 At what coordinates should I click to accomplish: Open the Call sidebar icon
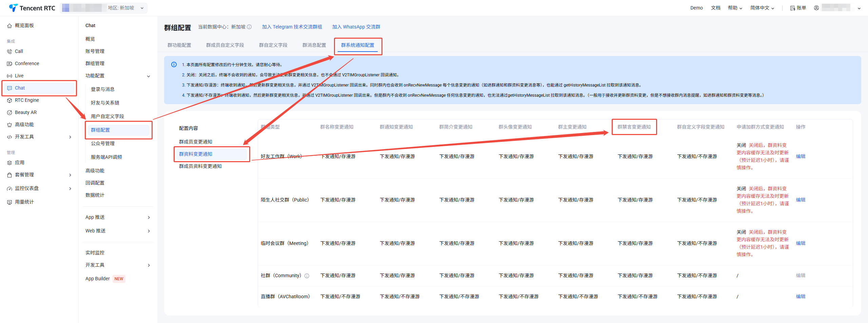(9, 52)
